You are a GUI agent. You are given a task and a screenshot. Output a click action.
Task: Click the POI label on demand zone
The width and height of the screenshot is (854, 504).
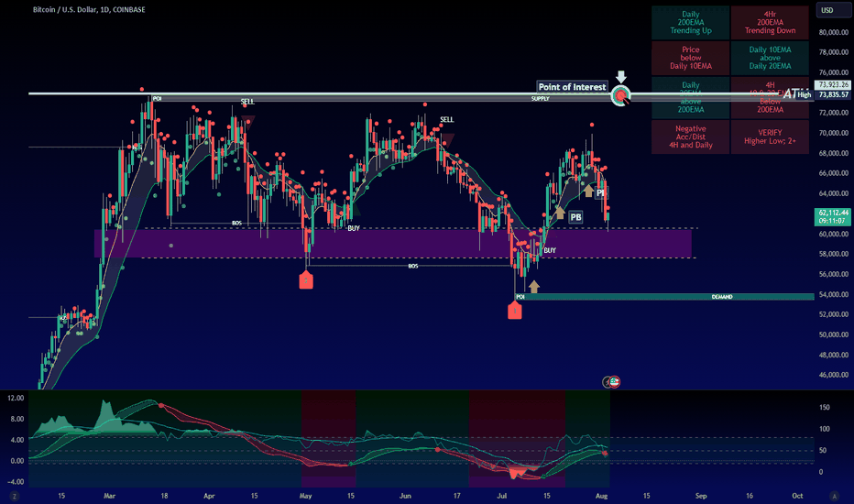520,297
